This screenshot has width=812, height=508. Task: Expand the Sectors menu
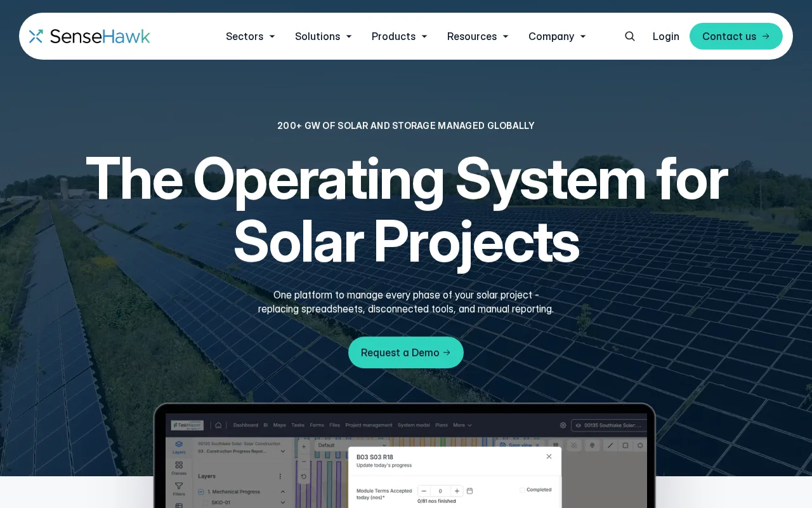[251, 36]
